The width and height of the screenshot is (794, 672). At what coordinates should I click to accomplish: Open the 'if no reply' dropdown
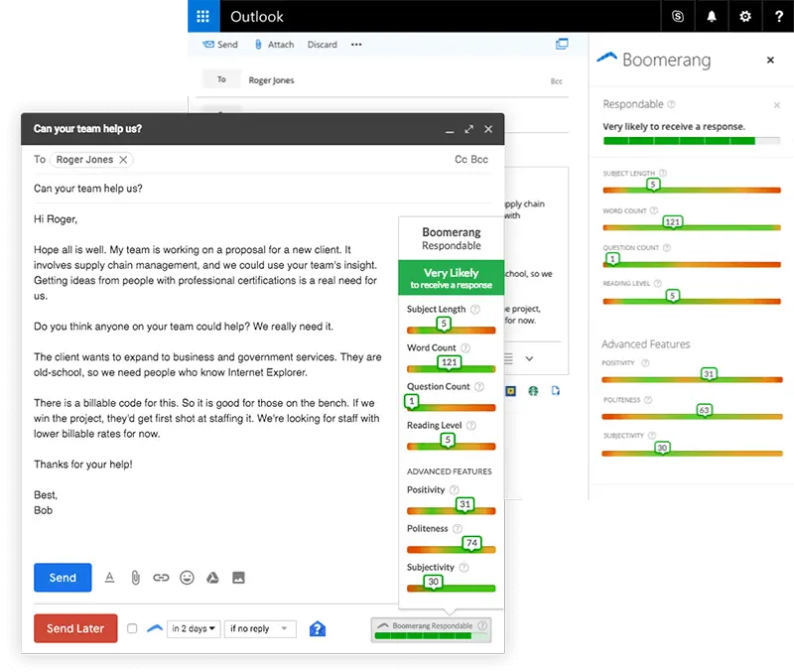pos(260,628)
